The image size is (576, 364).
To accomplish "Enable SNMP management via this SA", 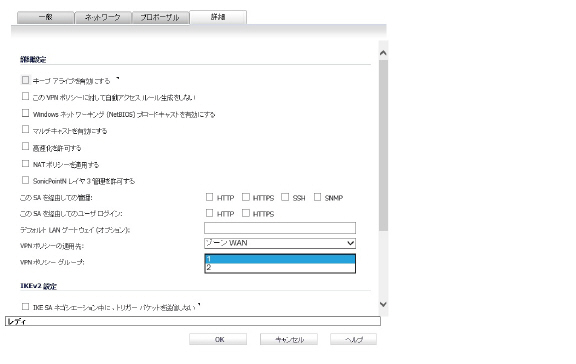I will [x=317, y=197].
